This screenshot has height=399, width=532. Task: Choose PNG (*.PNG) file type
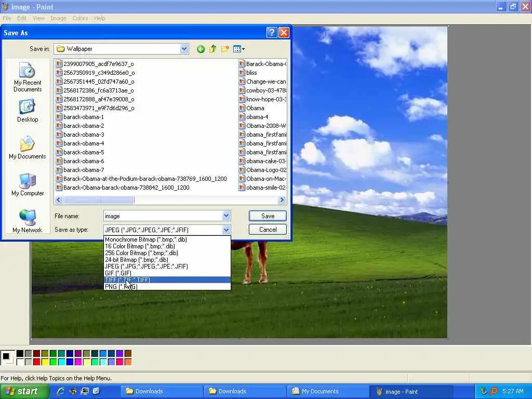(167, 287)
